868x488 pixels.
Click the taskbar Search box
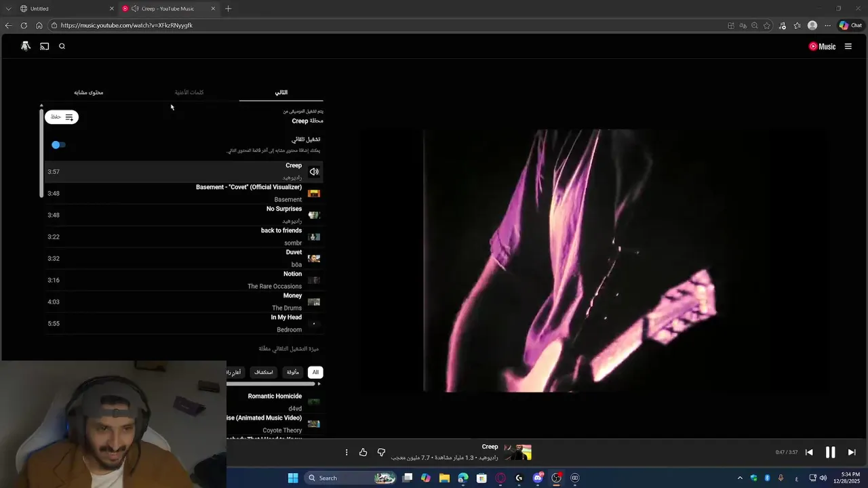tap(351, 478)
